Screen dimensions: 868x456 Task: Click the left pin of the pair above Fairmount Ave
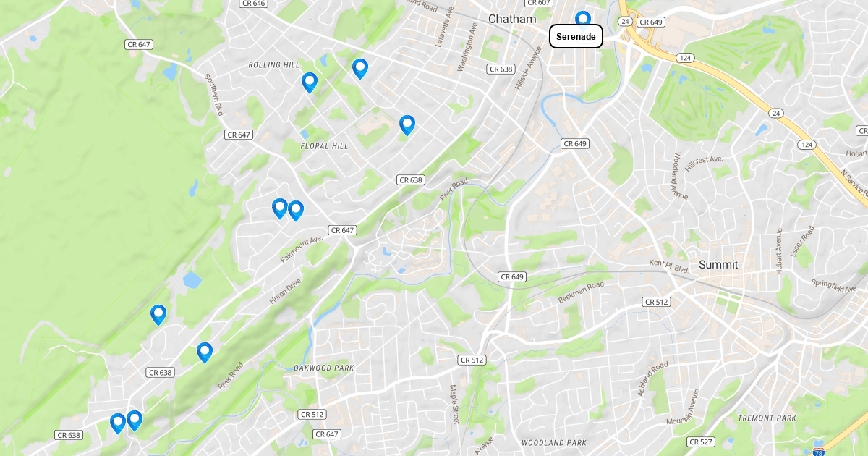pyautogui.click(x=280, y=208)
